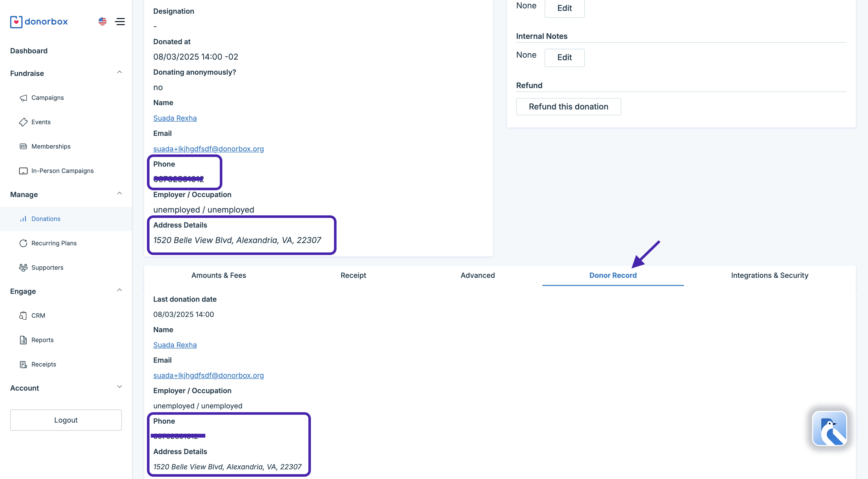The image size is (868, 479).
Task: Open Supporters people icon
Action: (23, 268)
